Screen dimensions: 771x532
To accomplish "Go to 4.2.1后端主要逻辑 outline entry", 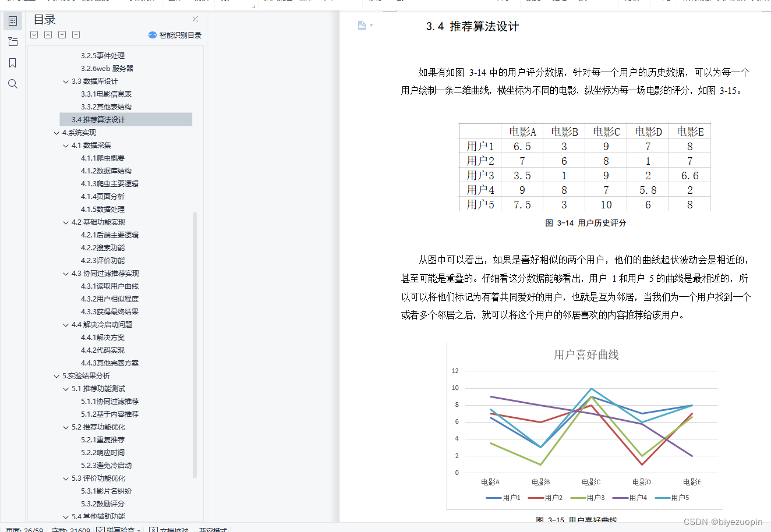I will click(x=109, y=235).
